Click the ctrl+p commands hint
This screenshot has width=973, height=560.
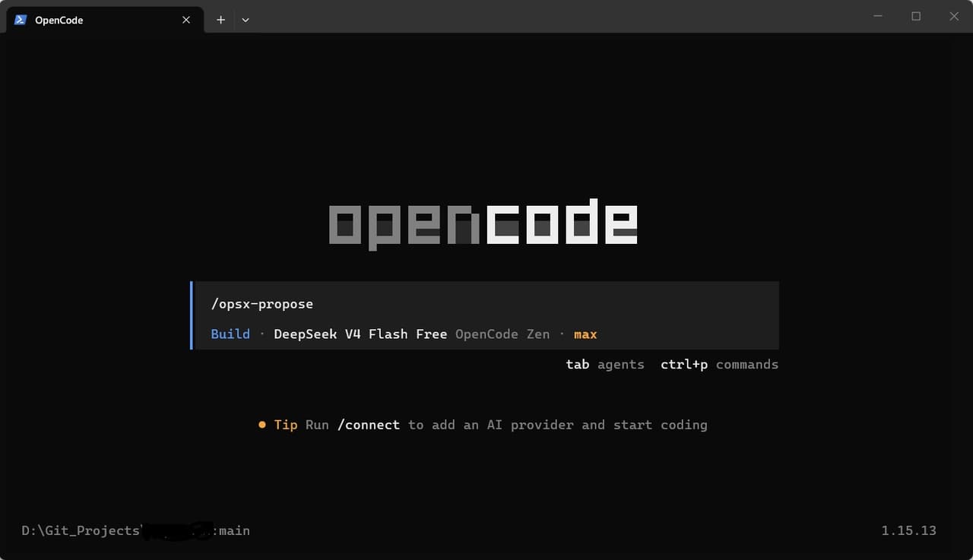tap(719, 365)
